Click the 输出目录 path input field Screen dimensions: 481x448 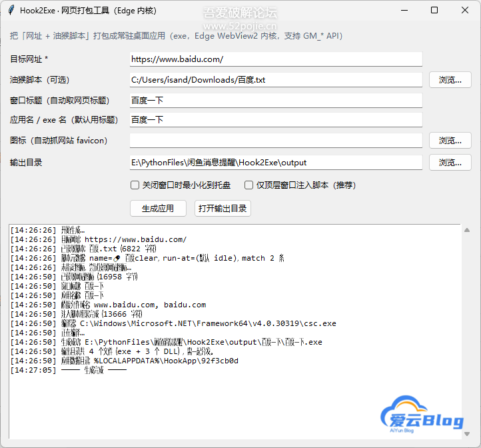click(276, 163)
